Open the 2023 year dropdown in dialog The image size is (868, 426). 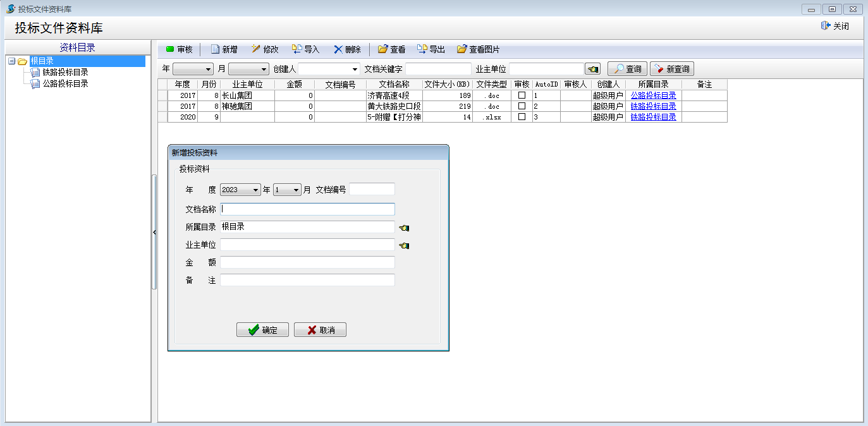tap(255, 190)
